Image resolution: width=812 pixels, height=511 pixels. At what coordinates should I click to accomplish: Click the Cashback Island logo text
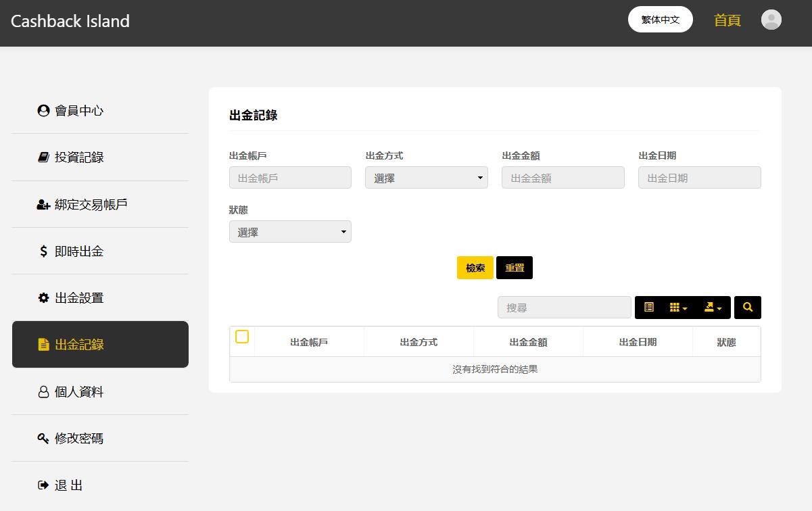[x=70, y=21]
